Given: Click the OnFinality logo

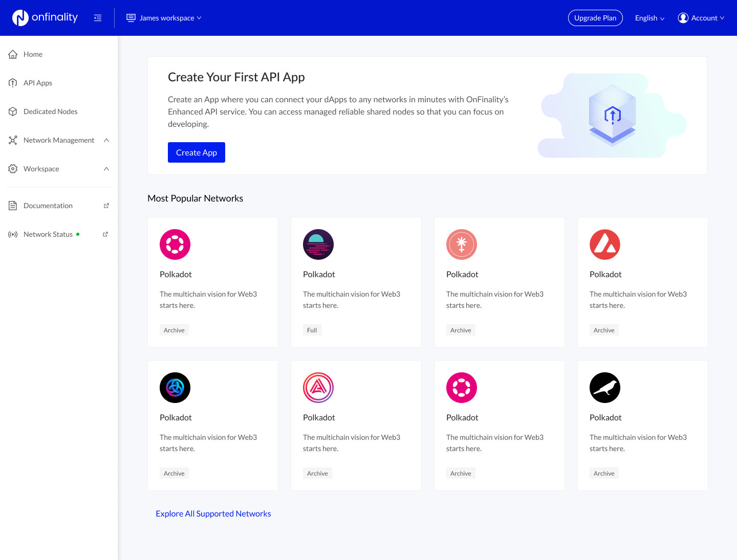Looking at the screenshot, I should tap(45, 18).
